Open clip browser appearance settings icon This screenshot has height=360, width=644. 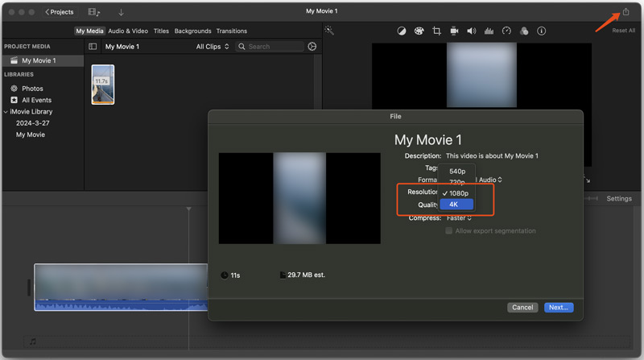click(x=312, y=47)
